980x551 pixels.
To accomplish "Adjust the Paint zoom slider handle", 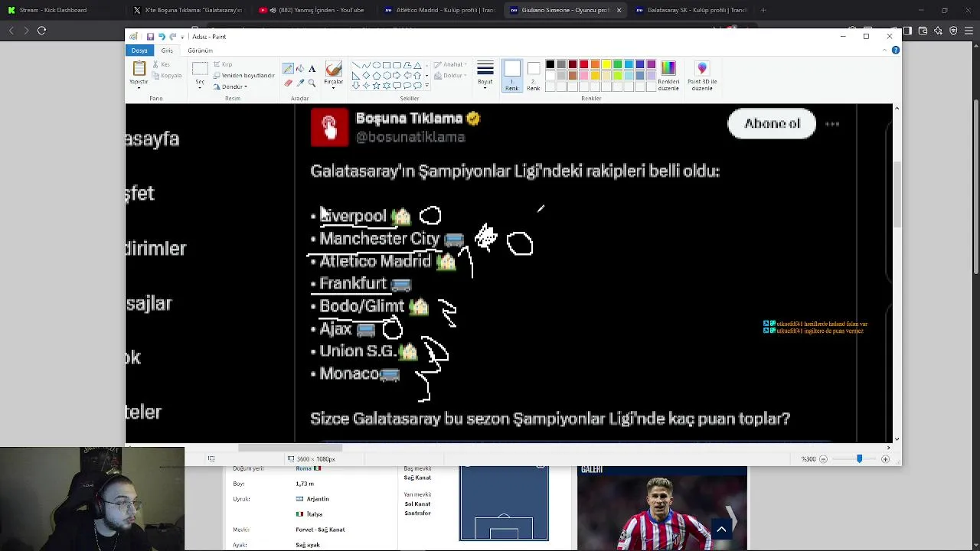I will point(859,459).
